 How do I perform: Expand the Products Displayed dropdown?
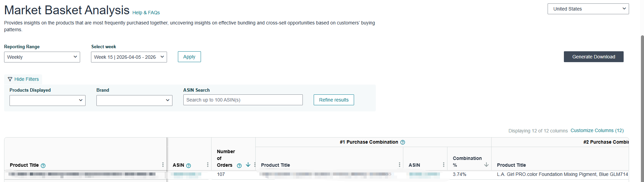tap(48, 100)
